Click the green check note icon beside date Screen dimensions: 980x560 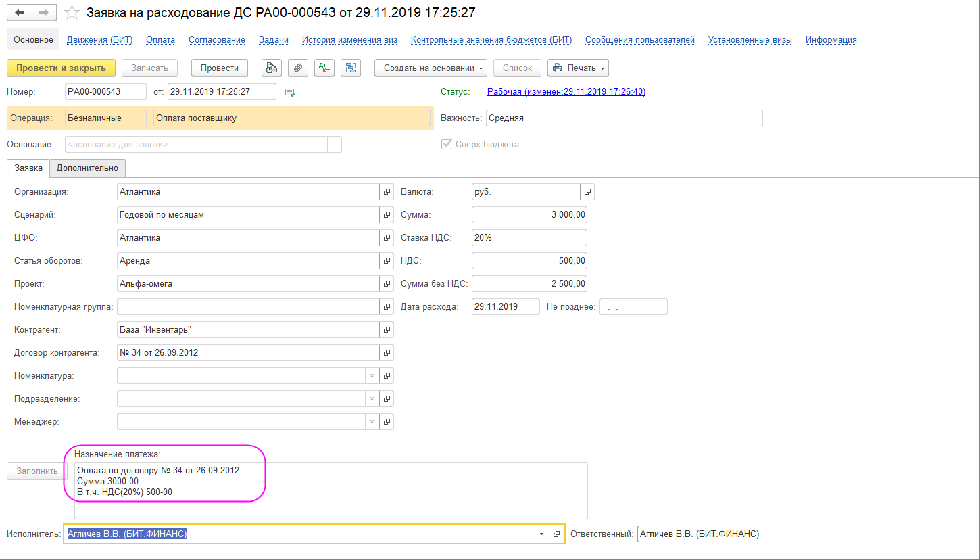[290, 92]
